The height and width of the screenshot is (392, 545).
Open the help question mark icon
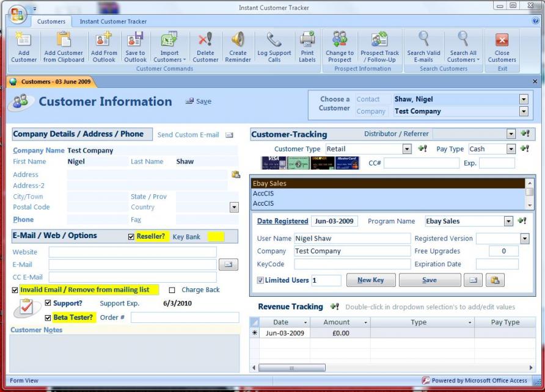tap(535, 21)
